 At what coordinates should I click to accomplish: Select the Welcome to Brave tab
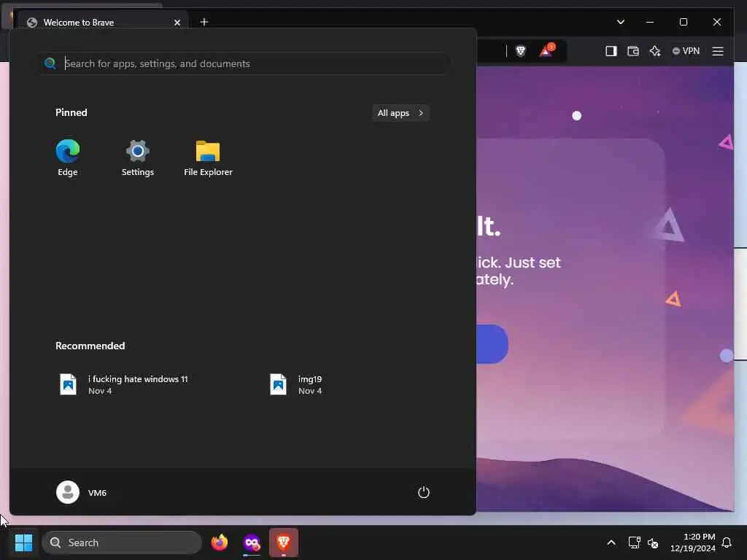pos(103,23)
